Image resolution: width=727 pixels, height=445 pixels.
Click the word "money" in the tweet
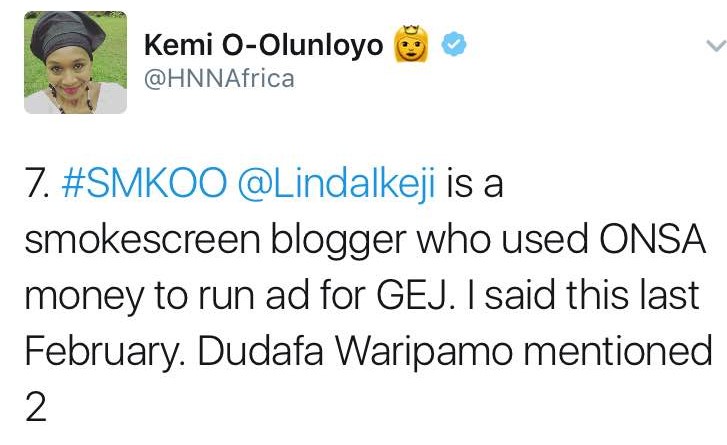pyautogui.click(x=75, y=299)
